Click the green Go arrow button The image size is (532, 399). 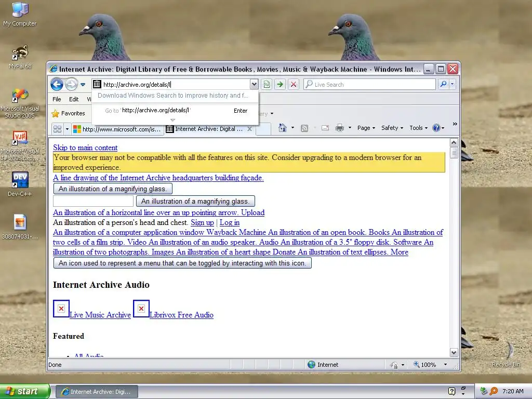pos(280,84)
